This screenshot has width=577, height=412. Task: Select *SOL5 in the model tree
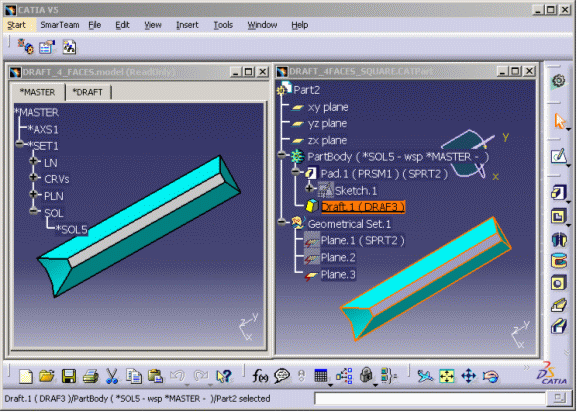coord(71,230)
